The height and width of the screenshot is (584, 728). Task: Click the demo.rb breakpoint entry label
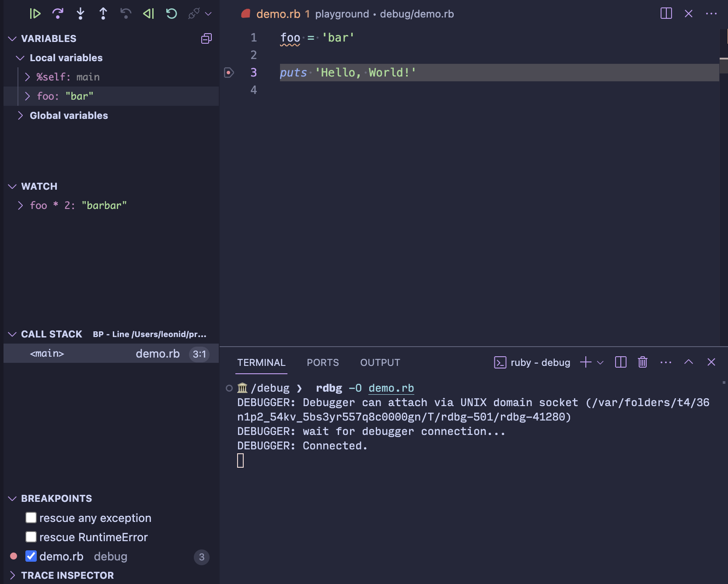(x=61, y=556)
